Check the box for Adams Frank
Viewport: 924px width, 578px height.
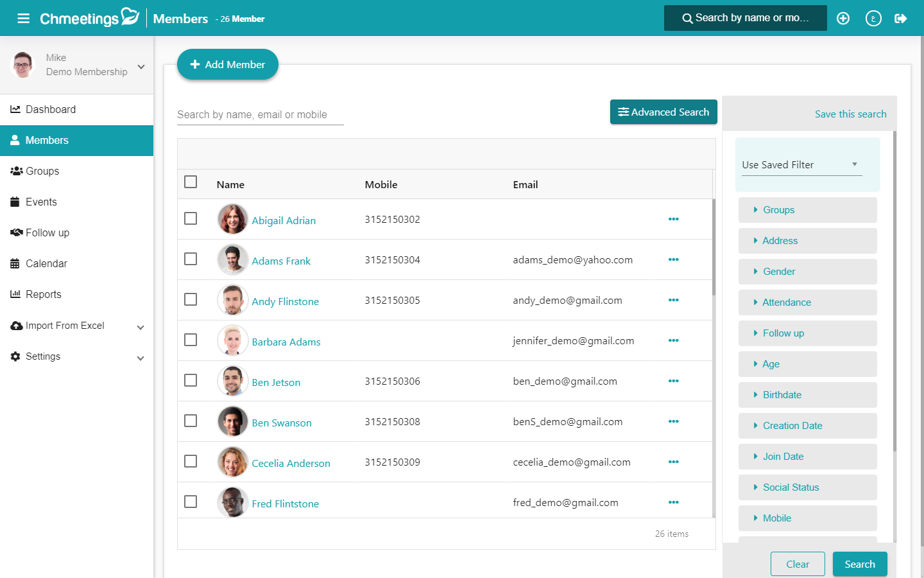pos(191,259)
